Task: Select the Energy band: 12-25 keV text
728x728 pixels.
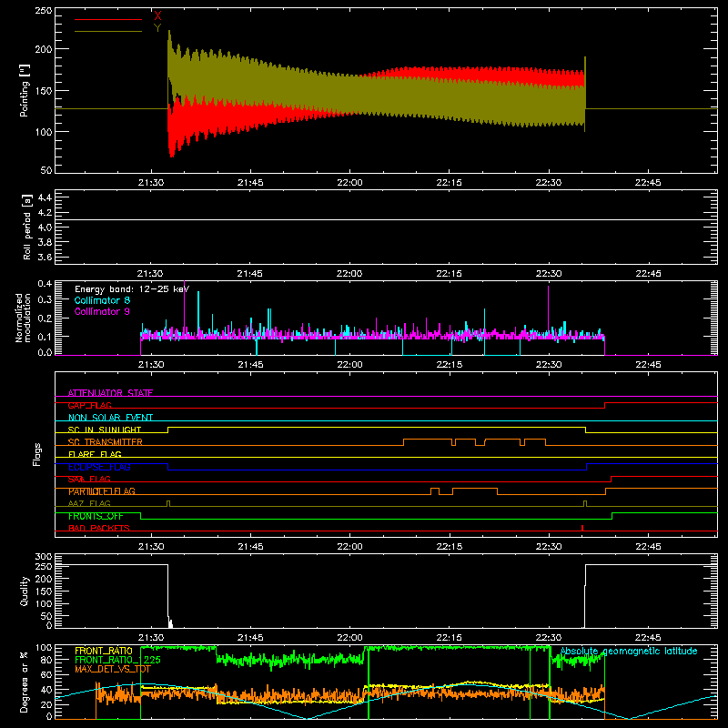Action: (x=132, y=289)
